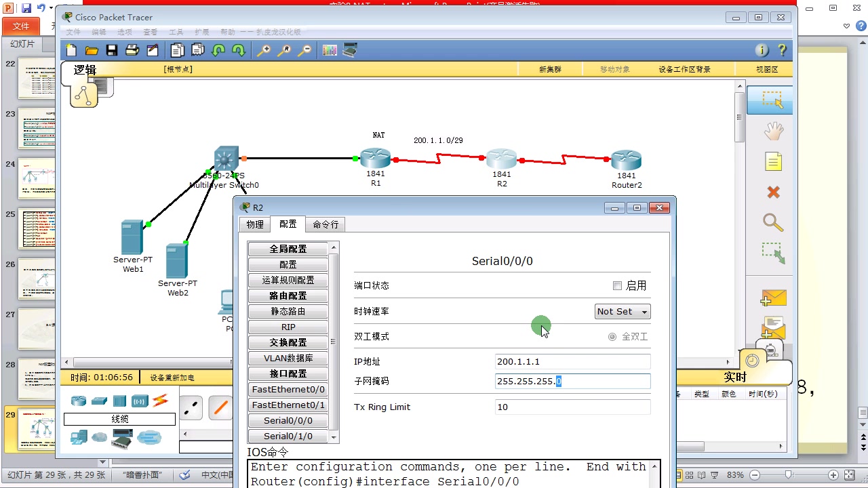Click 设备重新加电 power cycle button
This screenshot has height=488, width=868.
click(172, 378)
